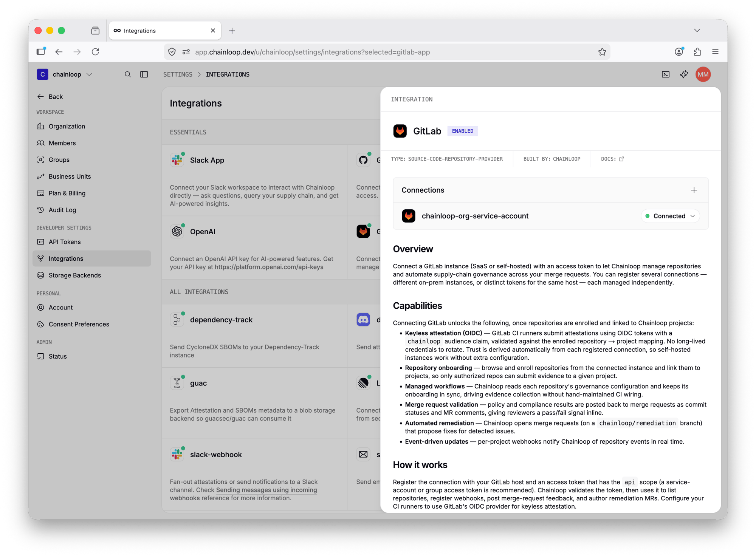Viewport: 756px width, 557px height.
Task: Expand the Connected status dropdown
Action: (x=670, y=216)
